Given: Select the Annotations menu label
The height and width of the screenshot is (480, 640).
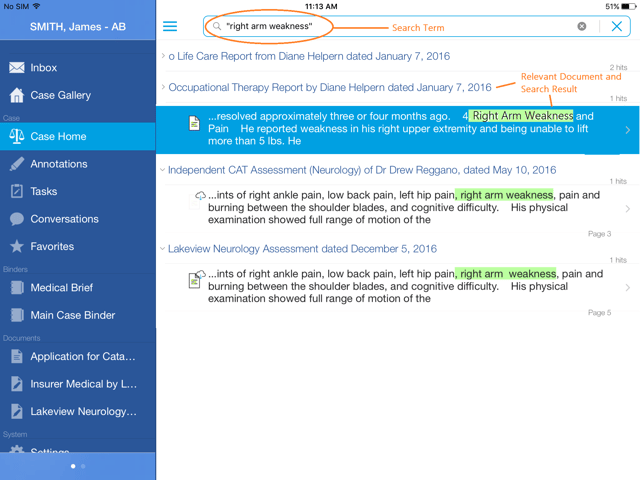Looking at the screenshot, I should point(59,164).
